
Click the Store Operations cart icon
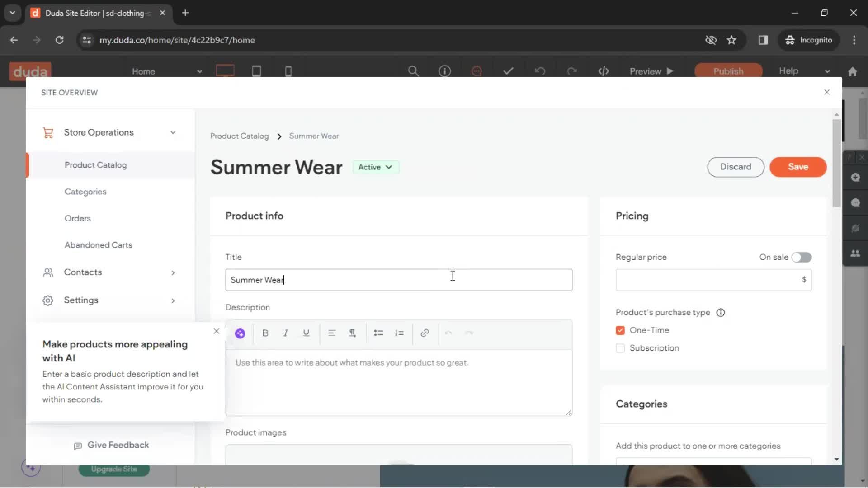point(48,132)
